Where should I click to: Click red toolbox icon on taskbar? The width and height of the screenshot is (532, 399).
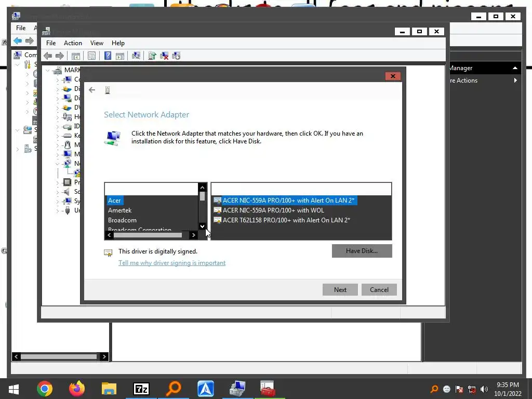click(x=268, y=389)
